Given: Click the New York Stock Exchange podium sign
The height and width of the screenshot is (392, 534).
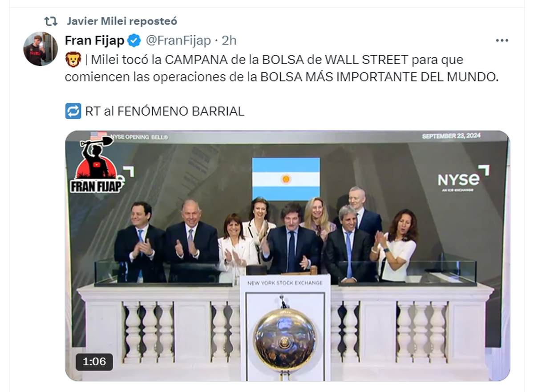Looking at the screenshot, I should 285,283.
